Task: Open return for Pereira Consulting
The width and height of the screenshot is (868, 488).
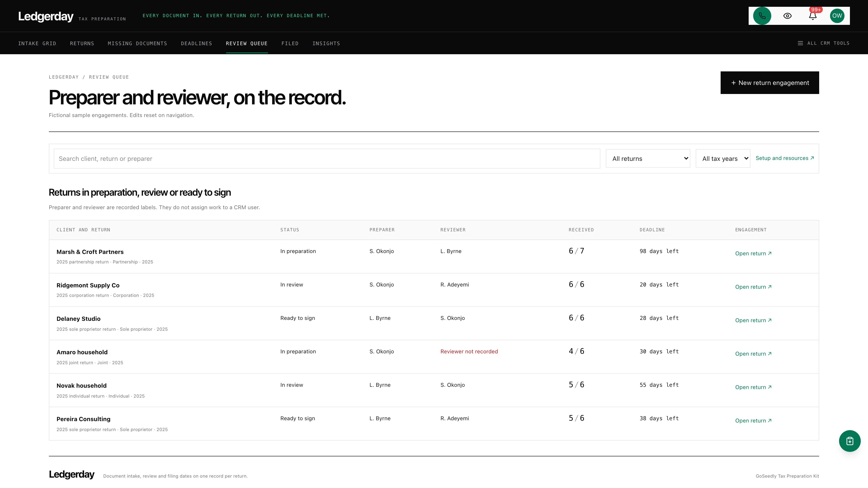Action: coord(753,421)
